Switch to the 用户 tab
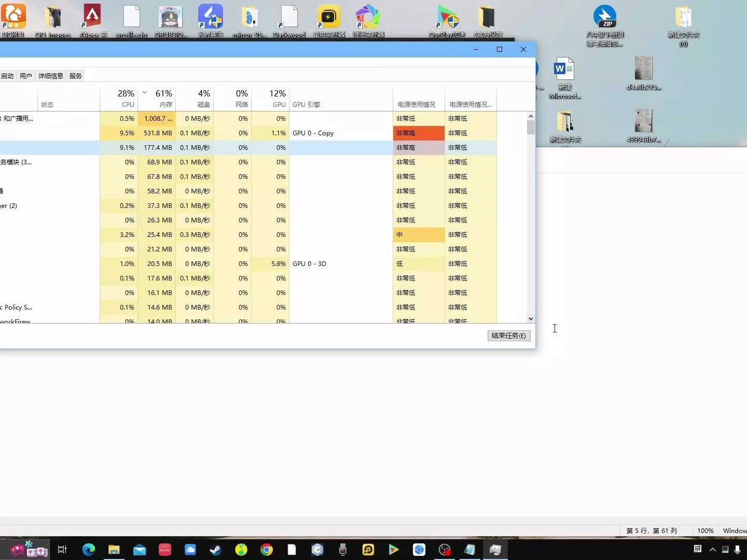This screenshot has width=747, height=560. 26,76
